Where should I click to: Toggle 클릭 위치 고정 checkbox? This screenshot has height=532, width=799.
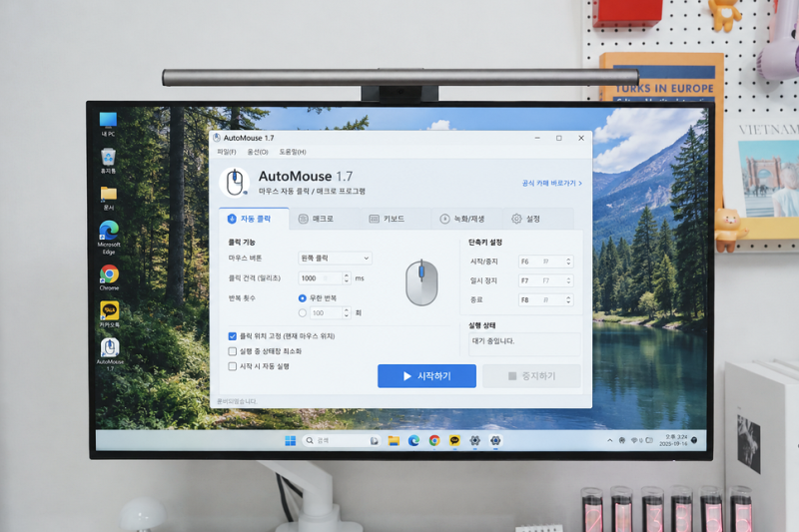coord(233,336)
